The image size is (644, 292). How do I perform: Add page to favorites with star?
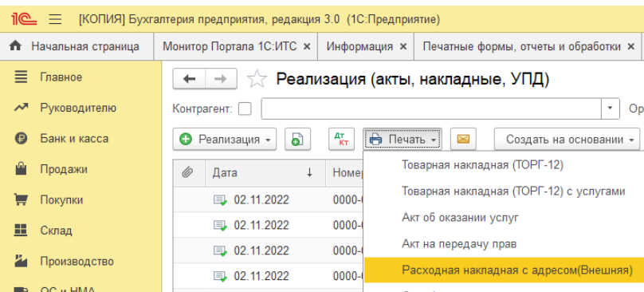tap(257, 78)
